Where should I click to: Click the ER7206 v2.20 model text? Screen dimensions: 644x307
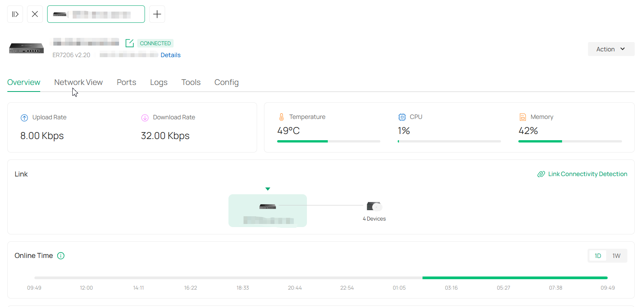(x=72, y=55)
